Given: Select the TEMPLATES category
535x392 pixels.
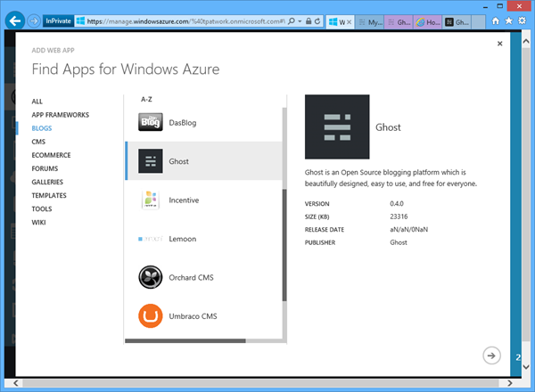Looking at the screenshot, I should pyautogui.click(x=49, y=195).
